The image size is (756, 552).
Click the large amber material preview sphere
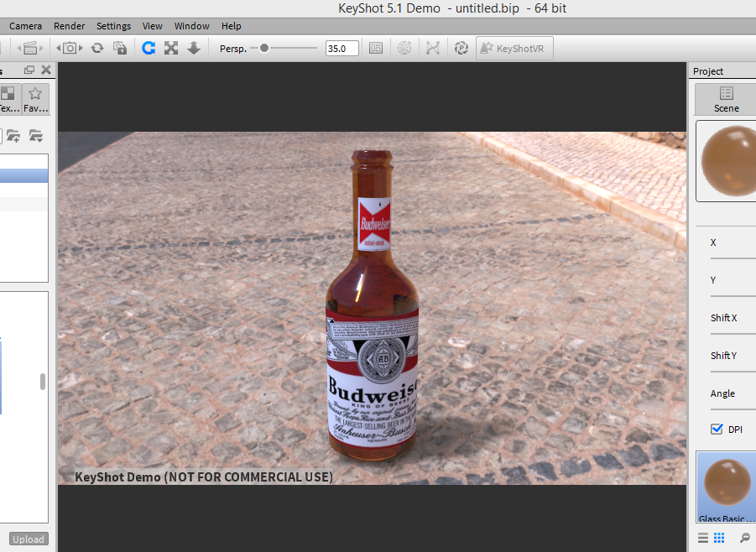pyautogui.click(x=728, y=161)
